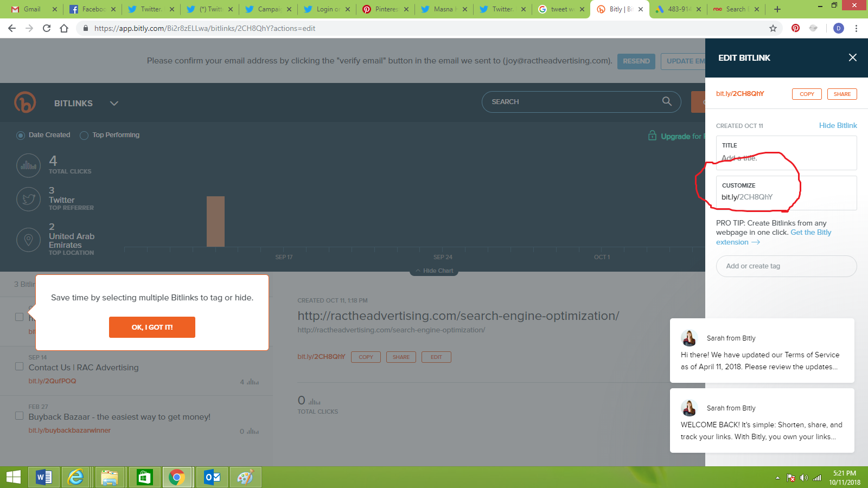Check the Buyback Bazaar bitlink checkbox

pyautogui.click(x=19, y=416)
